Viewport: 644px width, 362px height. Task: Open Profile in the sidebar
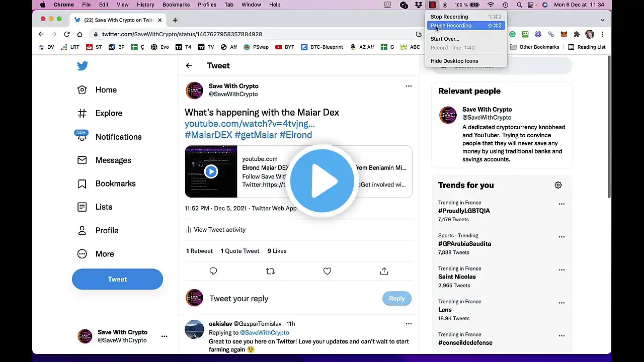pyautogui.click(x=98, y=230)
